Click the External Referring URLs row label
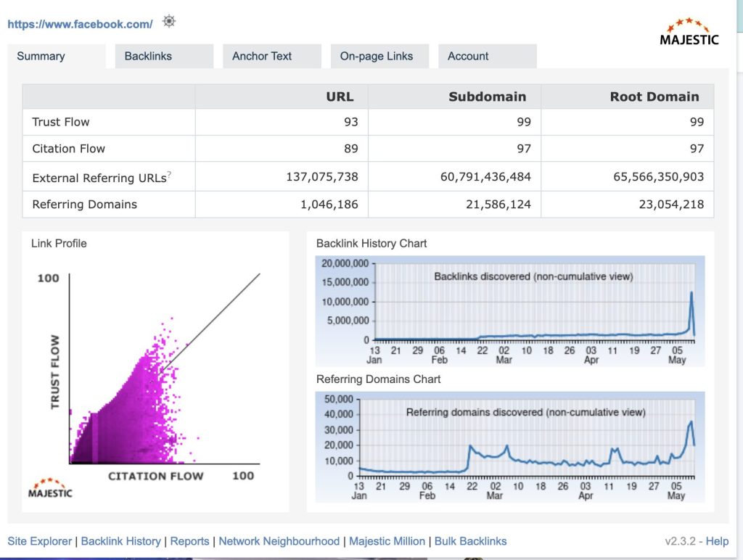The image size is (743, 560). click(99, 178)
